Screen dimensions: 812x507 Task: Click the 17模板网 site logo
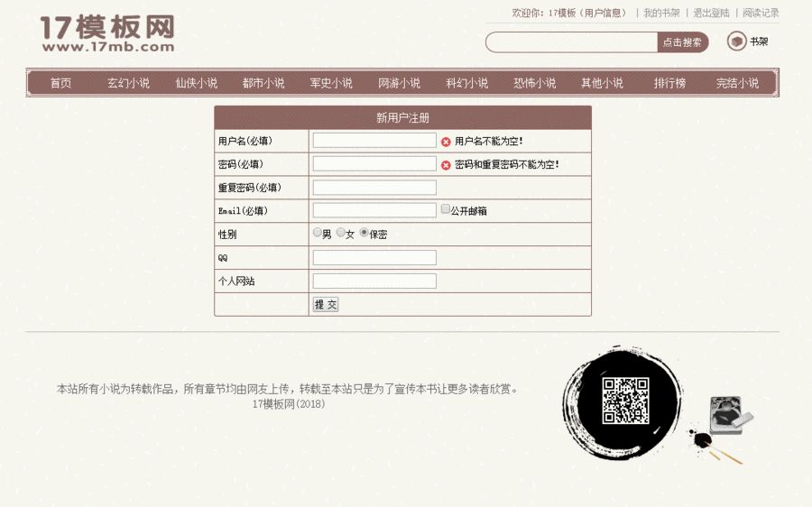tap(107, 33)
